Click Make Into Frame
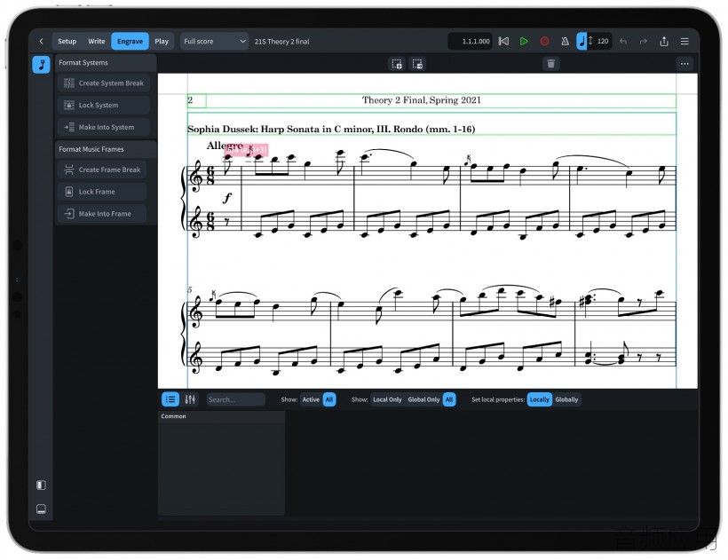 point(102,214)
